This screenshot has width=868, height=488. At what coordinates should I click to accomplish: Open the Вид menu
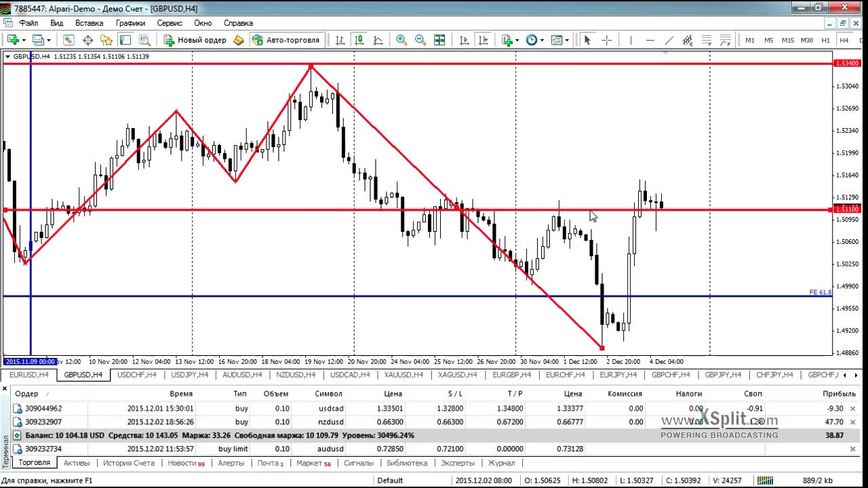pos(57,23)
